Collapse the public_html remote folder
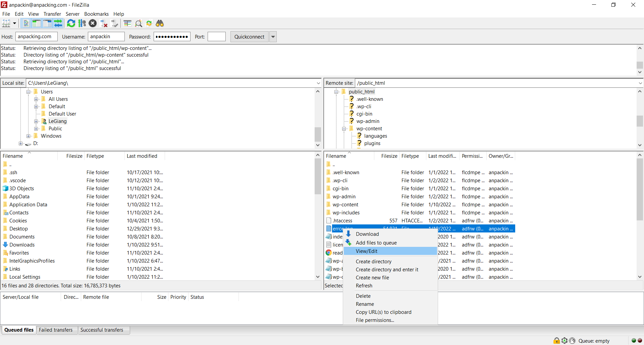Image resolution: width=644 pixels, height=345 pixels. point(336,92)
